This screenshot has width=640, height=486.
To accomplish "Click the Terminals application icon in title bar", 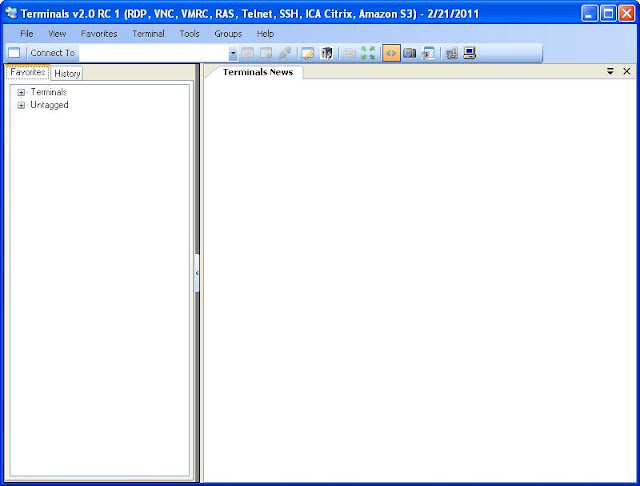I will point(12,13).
